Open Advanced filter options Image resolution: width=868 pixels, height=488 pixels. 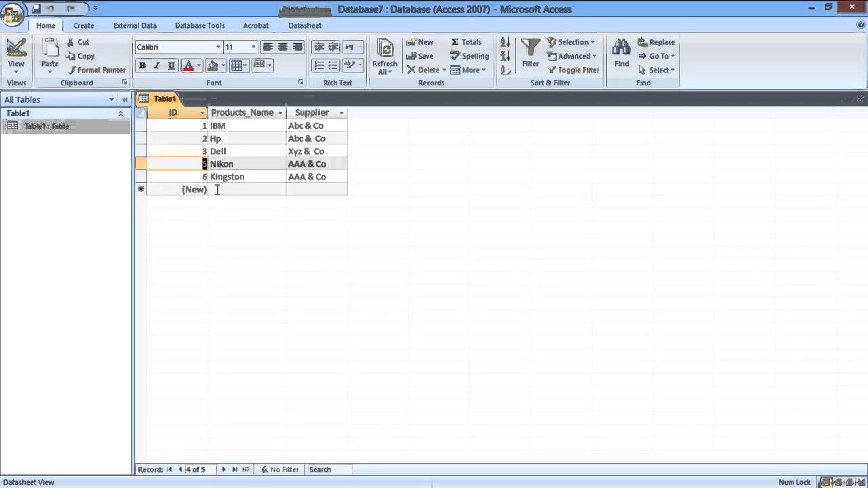coord(572,56)
